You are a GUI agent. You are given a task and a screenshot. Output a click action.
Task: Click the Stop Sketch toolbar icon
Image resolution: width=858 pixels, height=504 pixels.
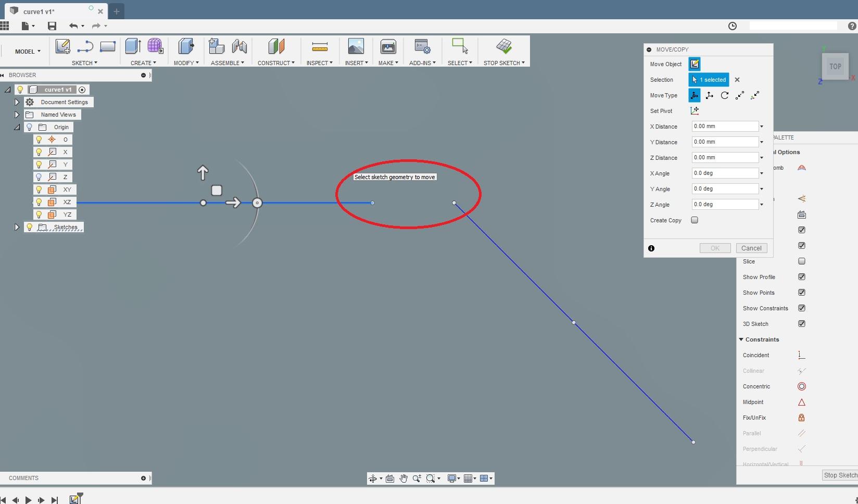click(504, 46)
